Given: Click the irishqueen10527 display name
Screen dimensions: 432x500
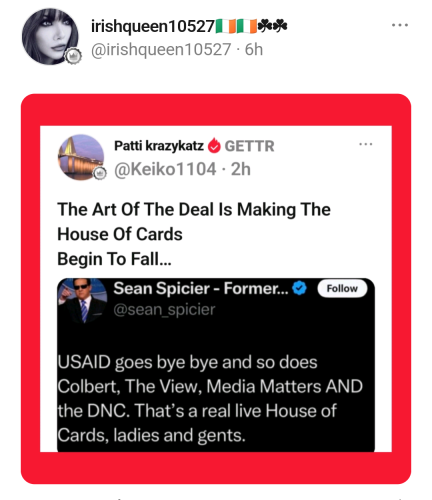Looking at the screenshot, I should [153, 26].
